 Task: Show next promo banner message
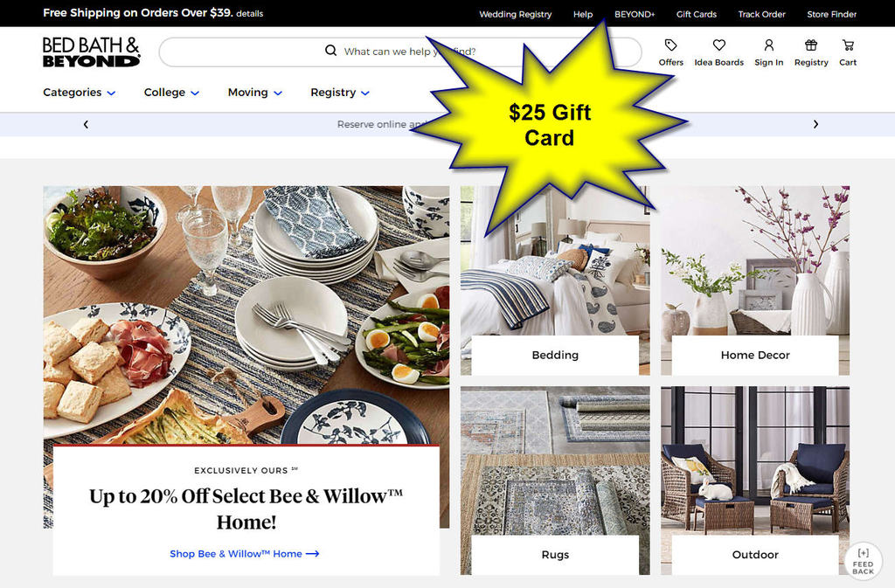coord(815,124)
